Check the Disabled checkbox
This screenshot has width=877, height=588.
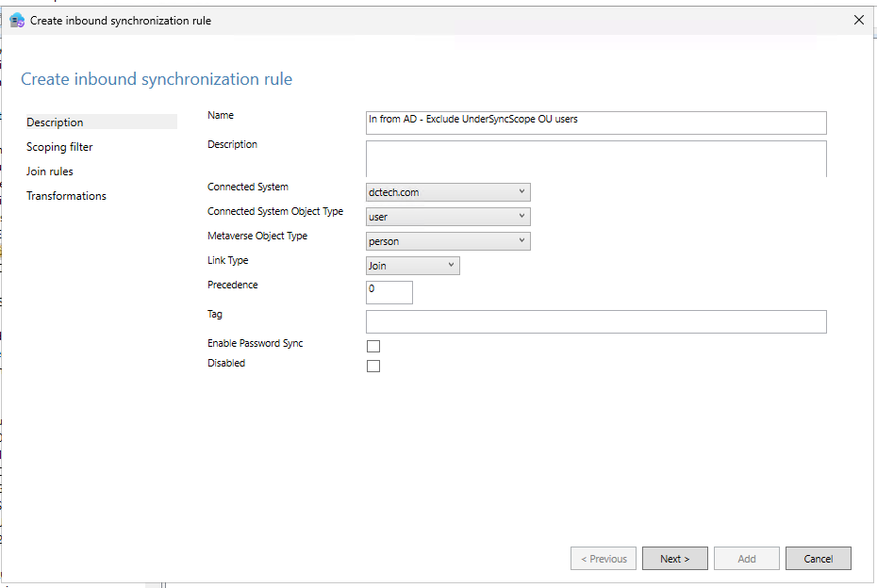coord(373,366)
